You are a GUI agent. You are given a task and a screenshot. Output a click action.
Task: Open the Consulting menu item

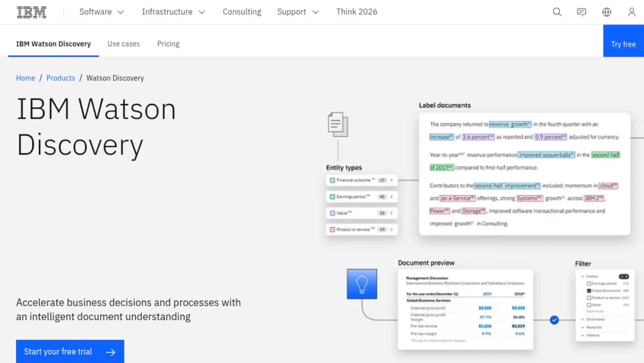pyautogui.click(x=242, y=12)
